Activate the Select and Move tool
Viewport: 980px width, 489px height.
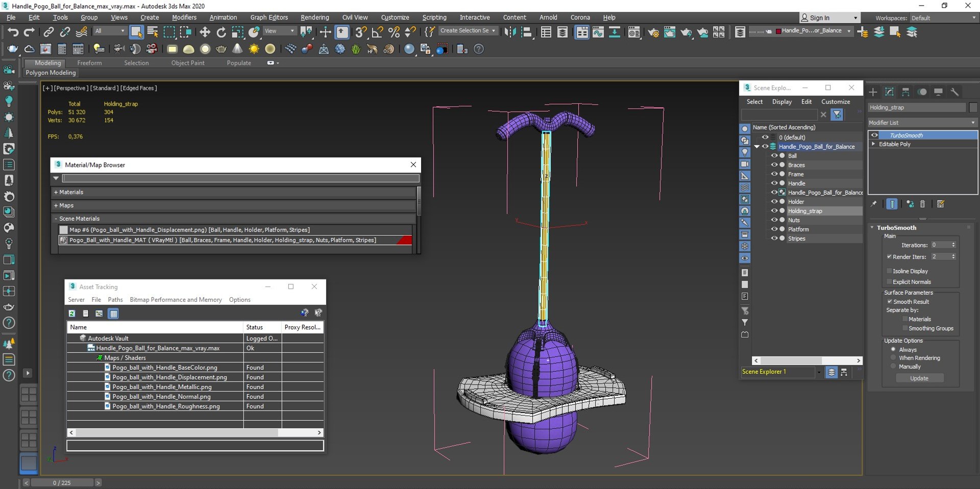[205, 32]
